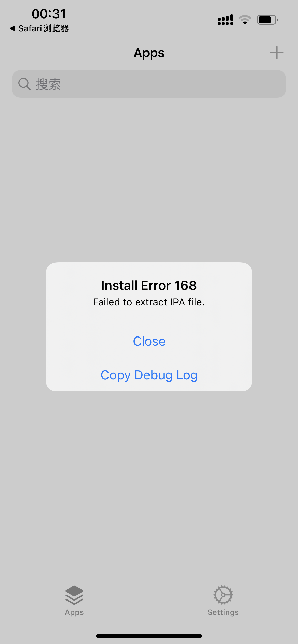Tap the Apps title in navigation bar

click(149, 53)
